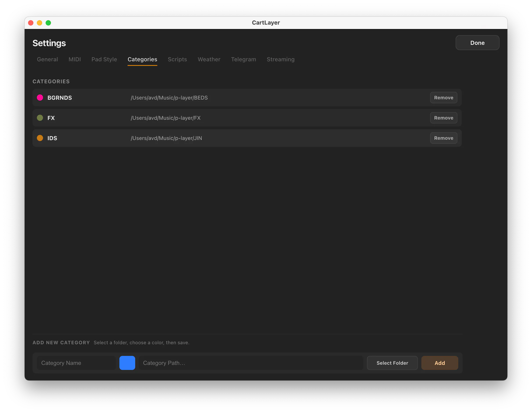Open the Weather tab
Image resolution: width=532 pixels, height=413 pixels.
pyautogui.click(x=209, y=59)
